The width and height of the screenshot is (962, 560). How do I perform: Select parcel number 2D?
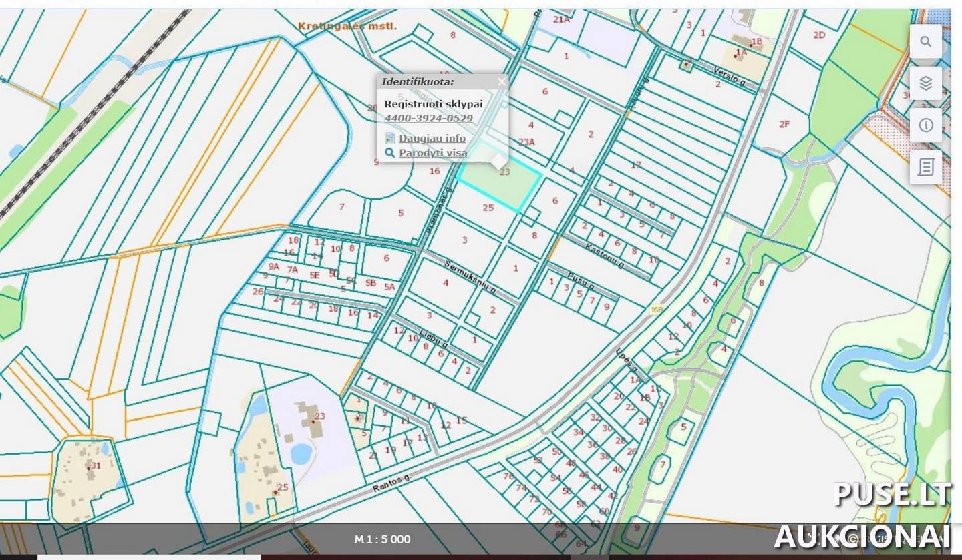[x=819, y=35]
